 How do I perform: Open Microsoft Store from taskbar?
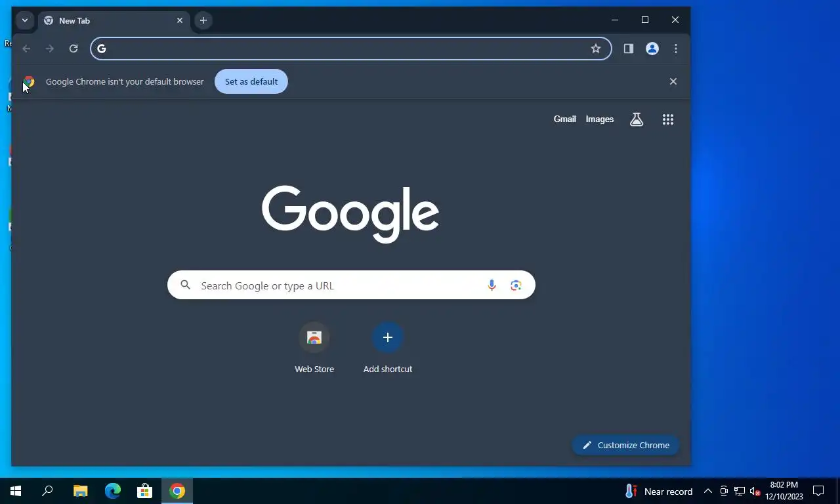tap(145, 491)
